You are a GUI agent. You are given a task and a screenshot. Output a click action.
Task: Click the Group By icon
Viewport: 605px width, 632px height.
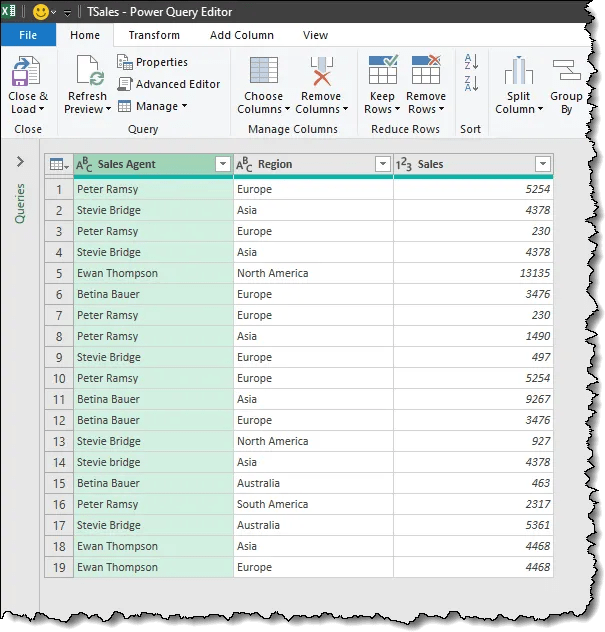[x=566, y=70]
